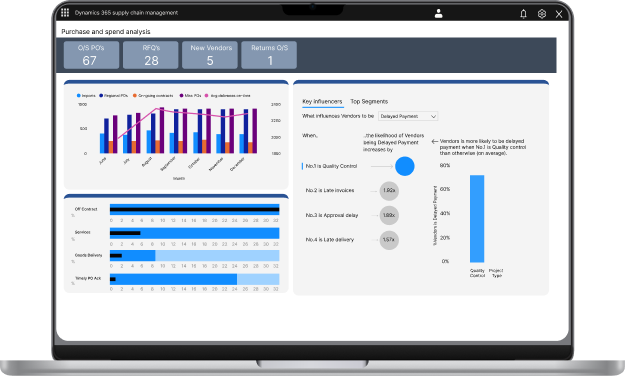This screenshot has height=376, width=625.
Task: Click the Misc POs legend swatch
Action: [181, 96]
